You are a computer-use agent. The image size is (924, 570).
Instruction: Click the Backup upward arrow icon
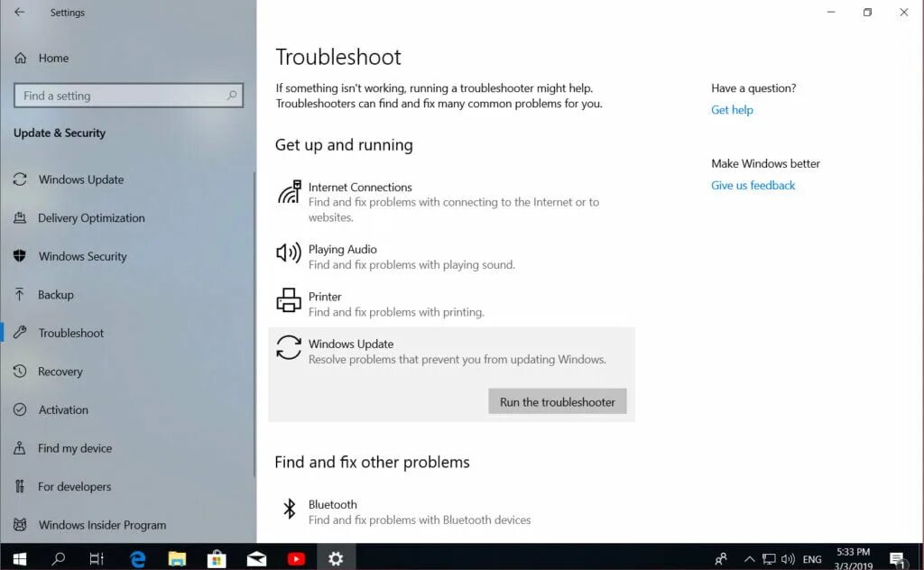[20, 294]
